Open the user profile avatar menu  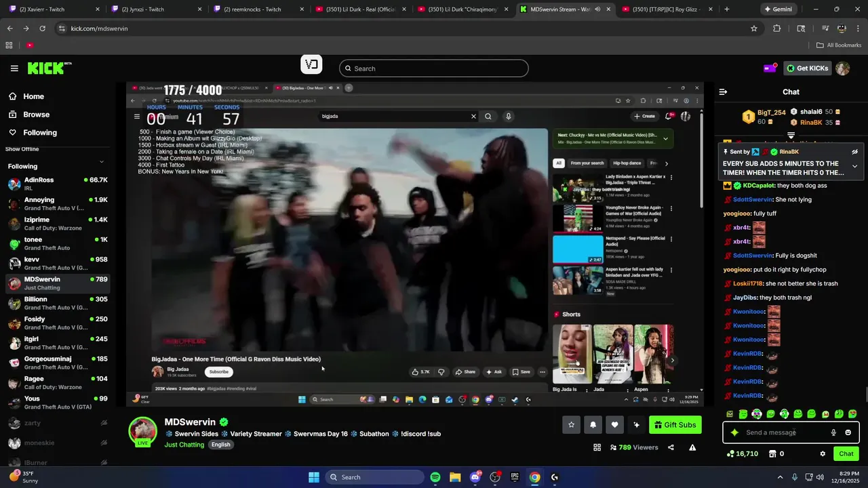click(843, 68)
